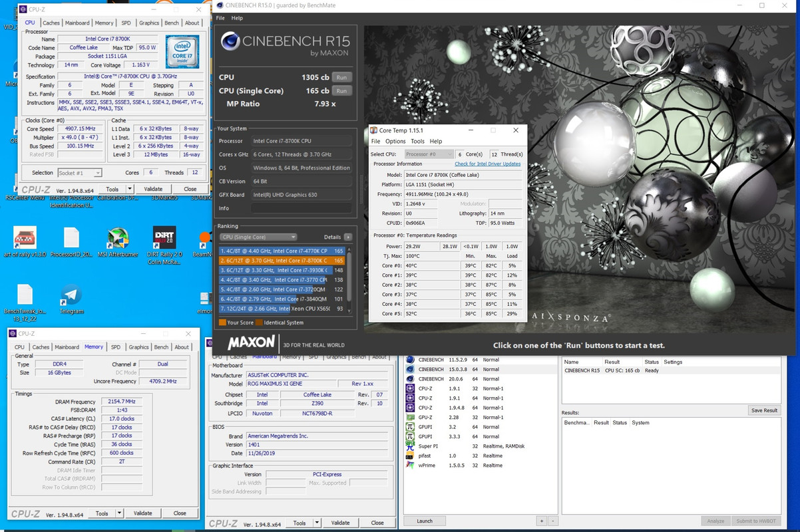Click the Core Temp title bar icon
This screenshot has width=800, height=532.
pyautogui.click(x=374, y=130)
